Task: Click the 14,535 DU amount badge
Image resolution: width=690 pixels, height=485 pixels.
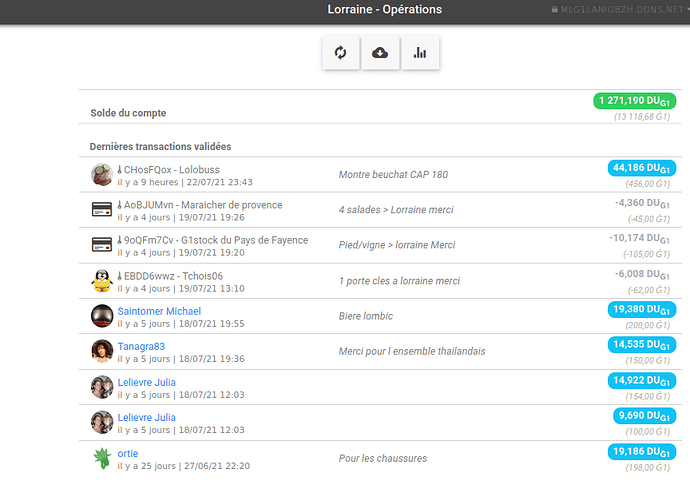Action: pos(642,345)
